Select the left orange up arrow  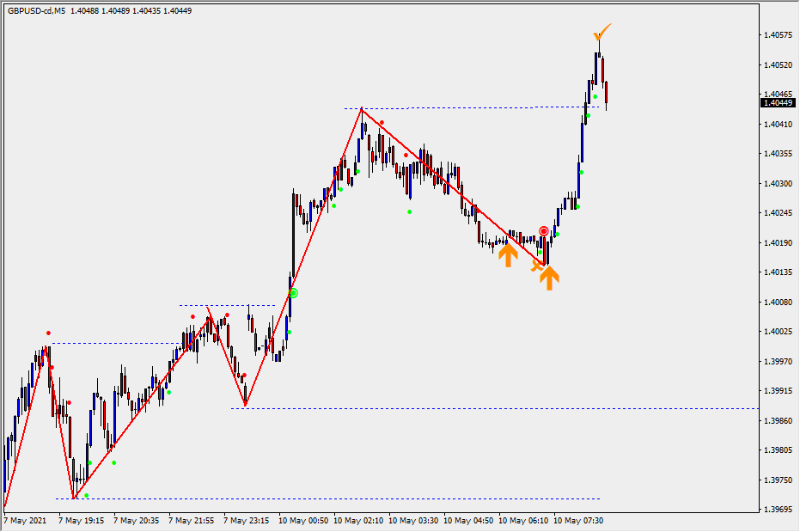pos(507,254)
